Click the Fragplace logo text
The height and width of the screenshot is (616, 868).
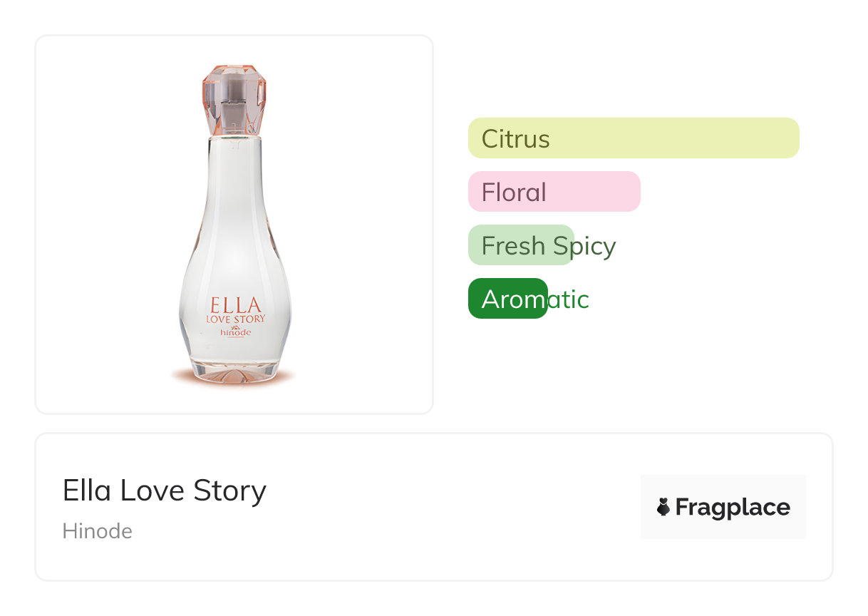coord(732,508)
